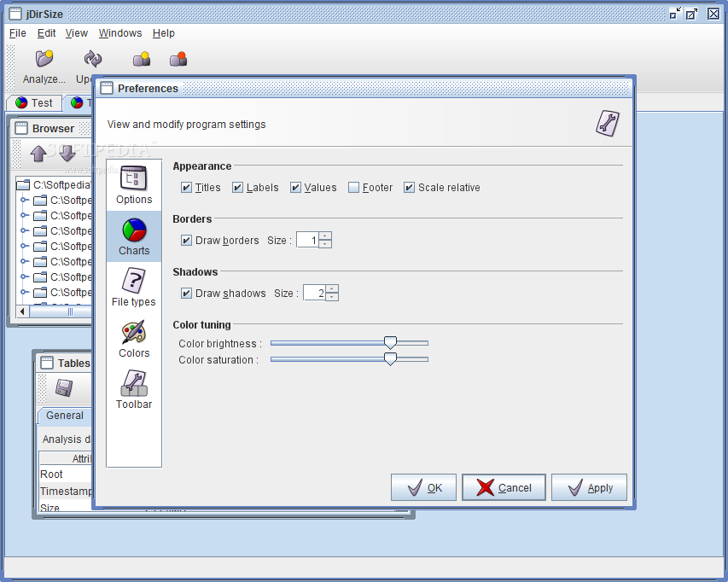Click the red-dot folder toolbar icon
The height and width of the screenshot is (582, 728).
(178, 59)
